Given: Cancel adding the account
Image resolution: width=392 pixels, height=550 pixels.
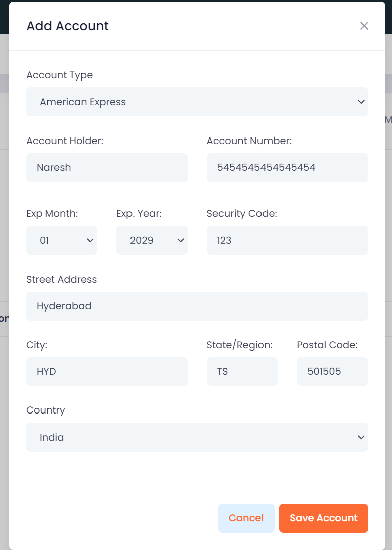Looking at the screenshot, I should pos(246,518).
